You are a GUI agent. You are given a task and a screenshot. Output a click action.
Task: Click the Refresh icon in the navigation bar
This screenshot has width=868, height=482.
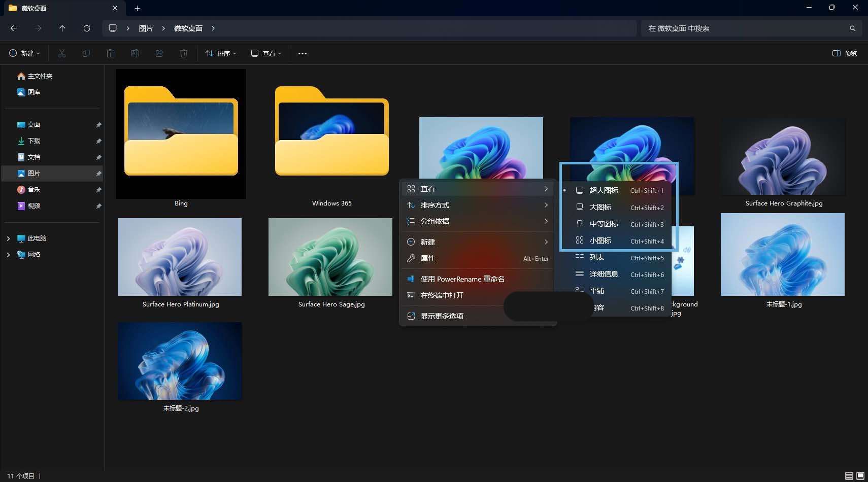[x=87, y=28]
